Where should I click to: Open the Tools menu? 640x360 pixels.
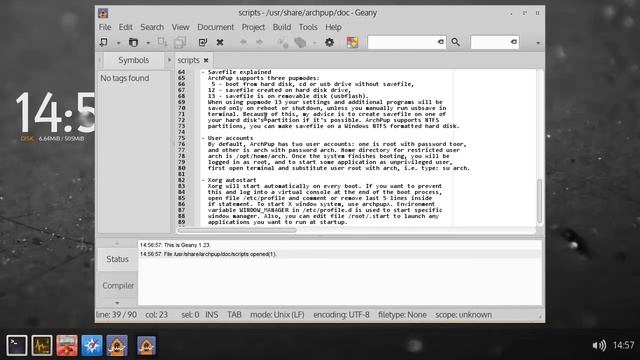[x=308, y=27]
